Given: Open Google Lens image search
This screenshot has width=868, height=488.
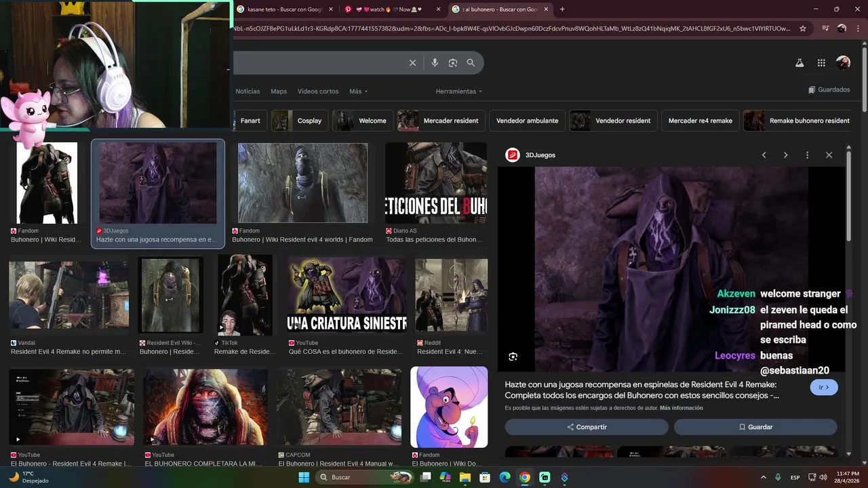Looking at the screenshot, I should 453,63.
